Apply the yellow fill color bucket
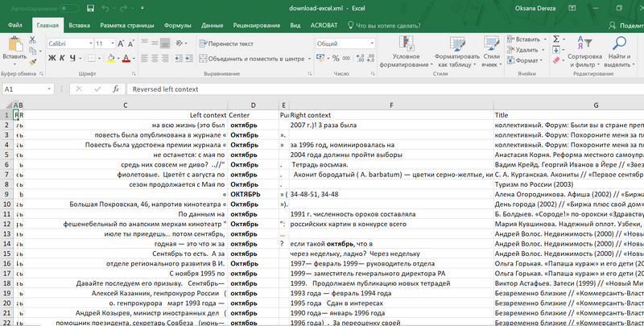 110,58
